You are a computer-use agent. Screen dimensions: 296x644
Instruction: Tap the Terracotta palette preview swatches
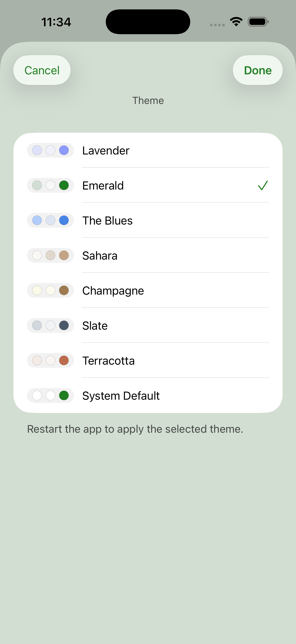pyautogui.click(x=50, y=360)
